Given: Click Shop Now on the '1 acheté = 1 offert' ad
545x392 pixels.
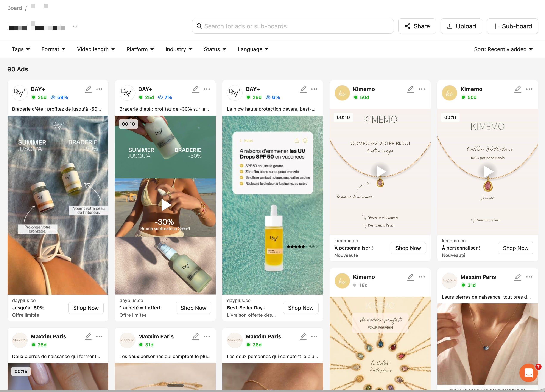Looking at the screenshot, I should click(x=193, y=308).
